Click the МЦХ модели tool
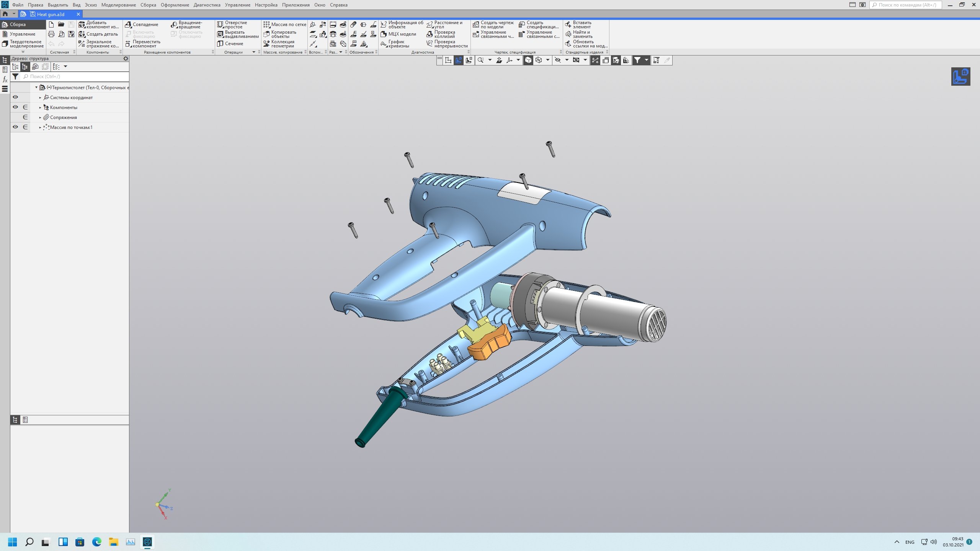 click(x=398, y=34)
